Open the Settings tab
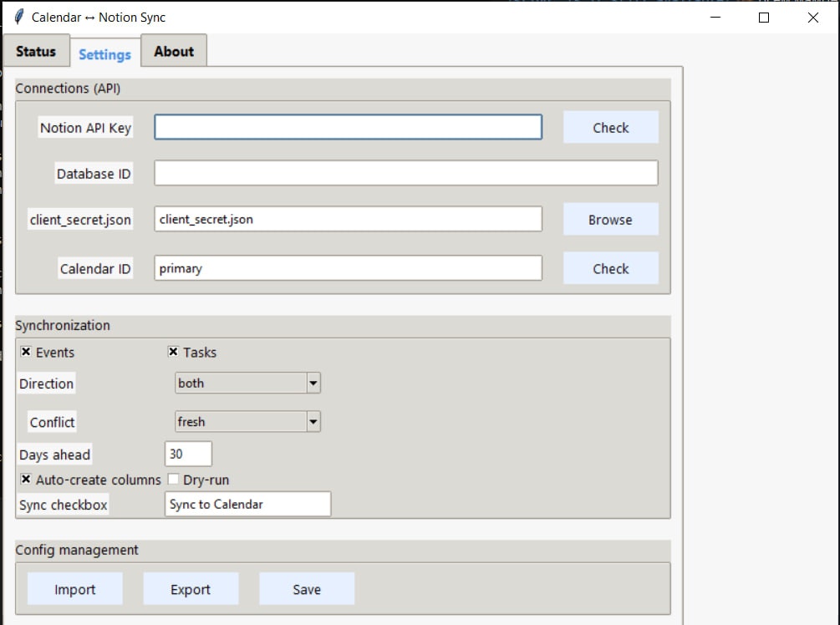840x625 pixels. tap(105, 54)
